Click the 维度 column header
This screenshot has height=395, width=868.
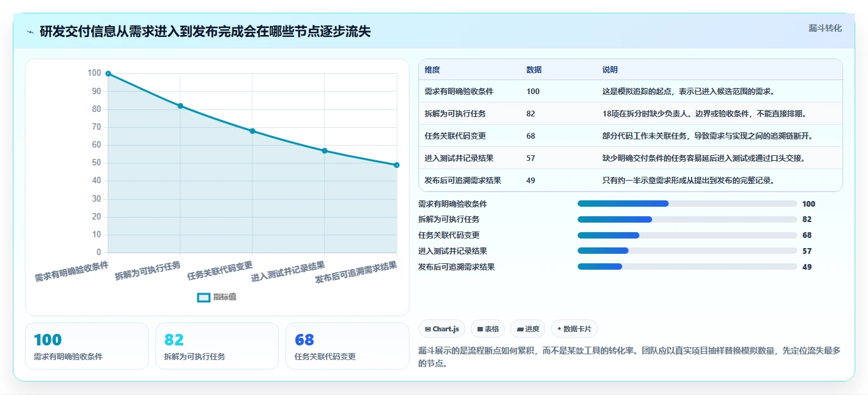click(x=432, y=70)
